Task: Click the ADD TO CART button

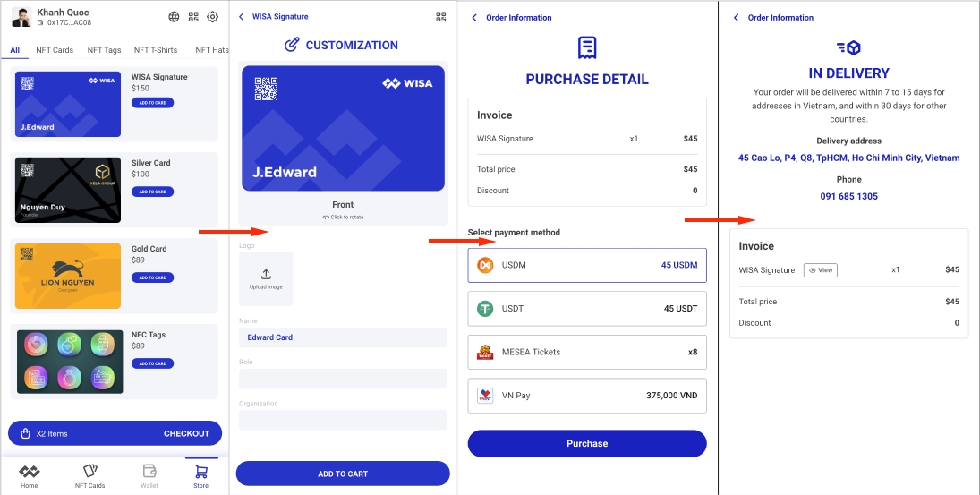Action: 343,474
